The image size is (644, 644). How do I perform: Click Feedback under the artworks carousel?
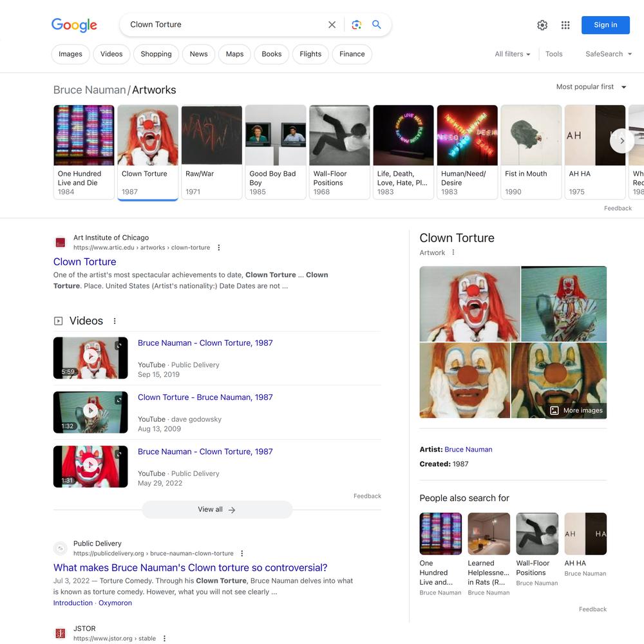pos(618,208)
